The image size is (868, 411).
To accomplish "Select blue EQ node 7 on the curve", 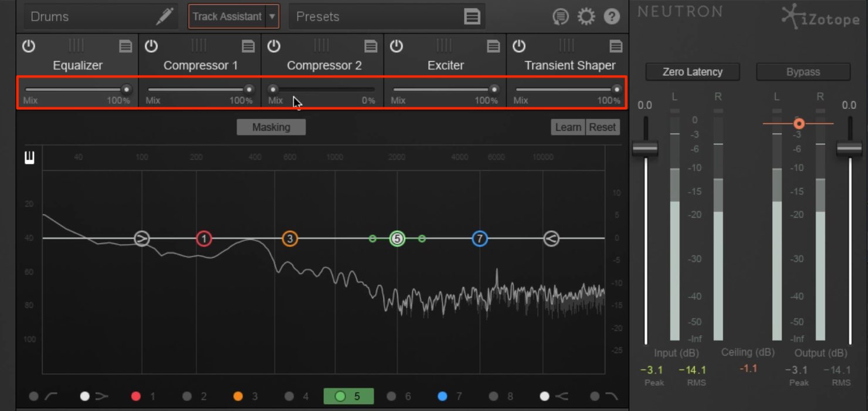I will point(480,238).
